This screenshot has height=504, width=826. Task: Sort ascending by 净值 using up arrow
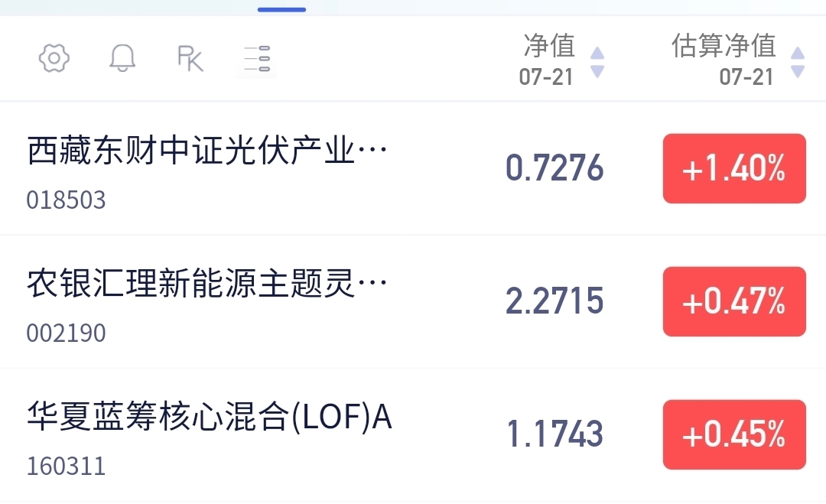pyautogui.click(x=597, y=54)
